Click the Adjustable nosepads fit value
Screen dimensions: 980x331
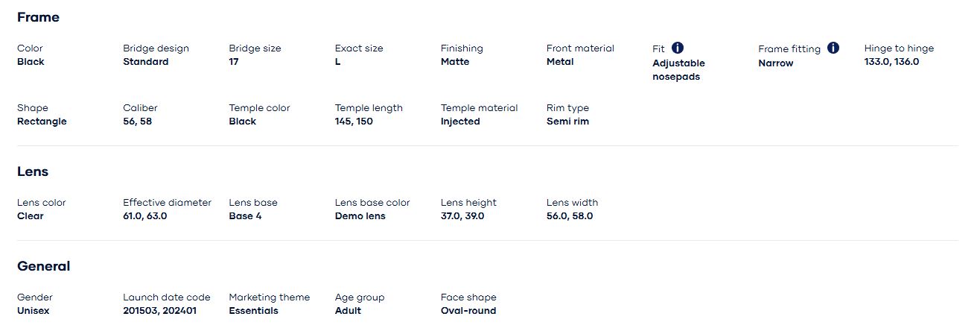coord(678,70)
